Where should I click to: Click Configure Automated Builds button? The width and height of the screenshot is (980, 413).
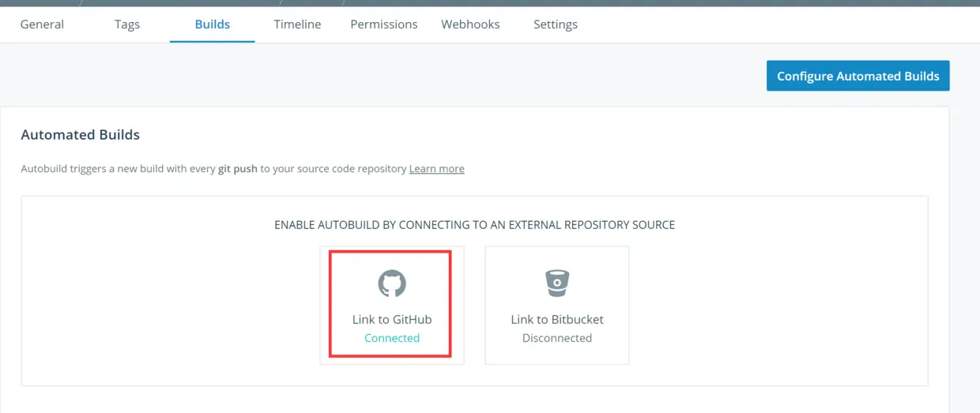coord(857,76)
